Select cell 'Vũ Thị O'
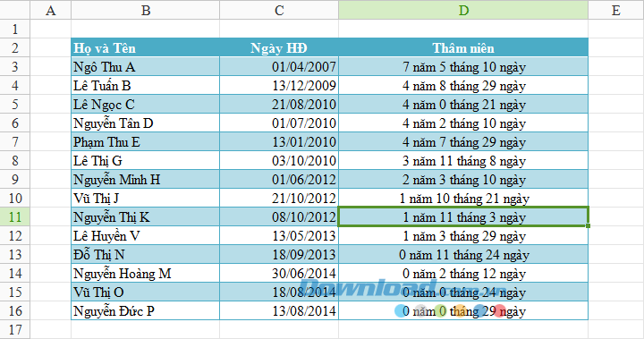This screenshot has height=339, width=644. [x=146, y=292]
